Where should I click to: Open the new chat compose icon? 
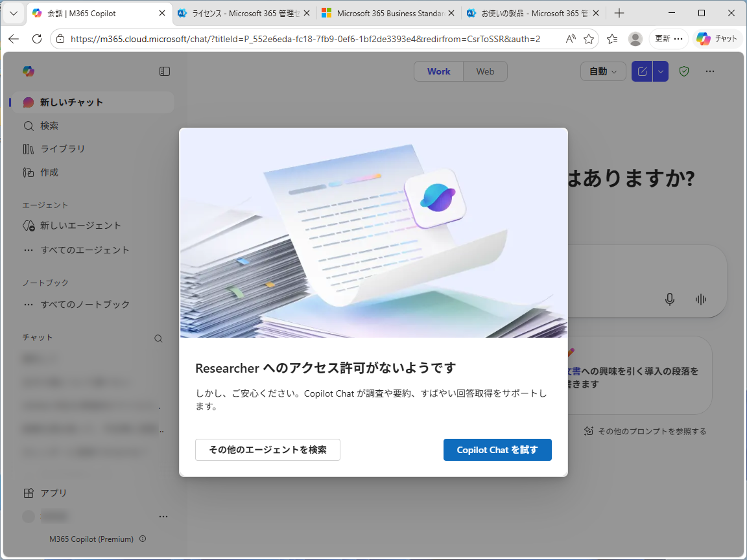642,71
